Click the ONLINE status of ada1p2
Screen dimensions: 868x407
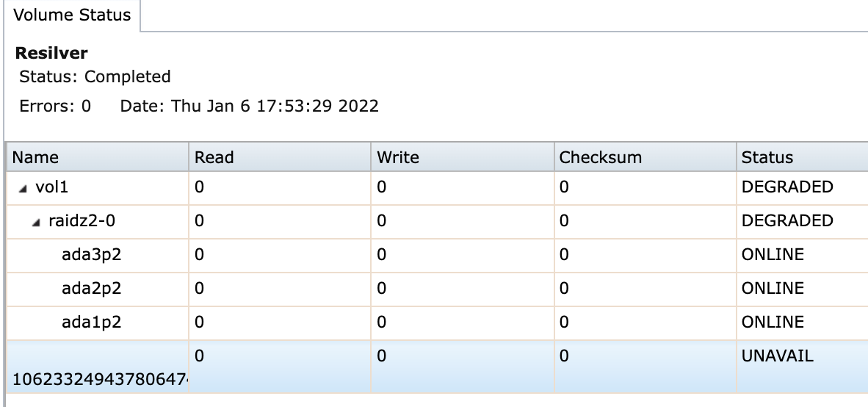[x=773, y=323]
